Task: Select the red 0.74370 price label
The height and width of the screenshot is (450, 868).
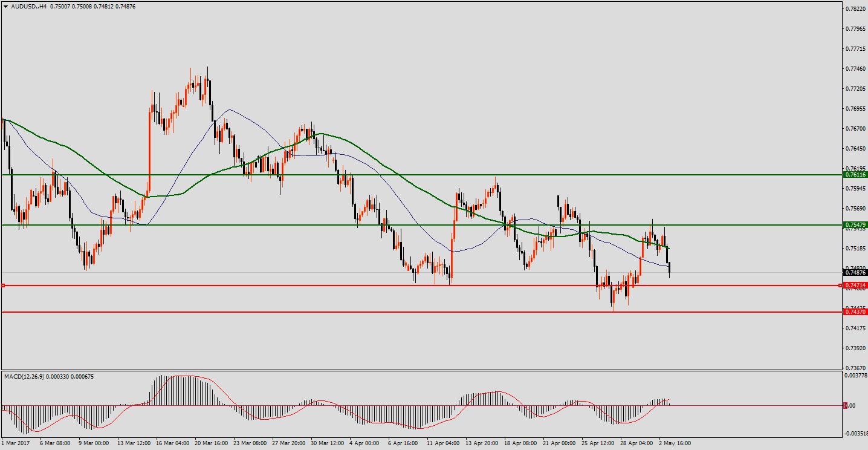Action: click(x=855, y=312)
